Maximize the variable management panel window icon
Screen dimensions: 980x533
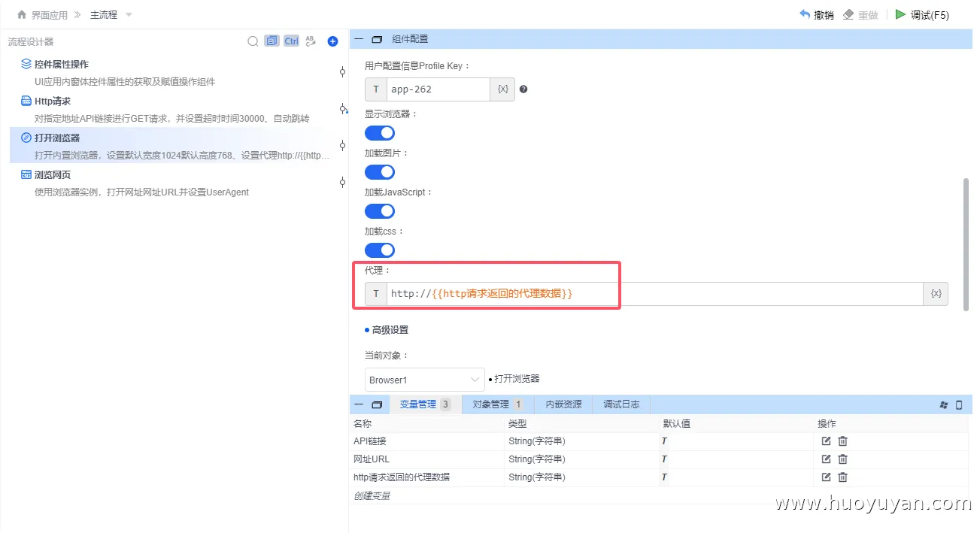pyautogui.click(x=377, y=404)
